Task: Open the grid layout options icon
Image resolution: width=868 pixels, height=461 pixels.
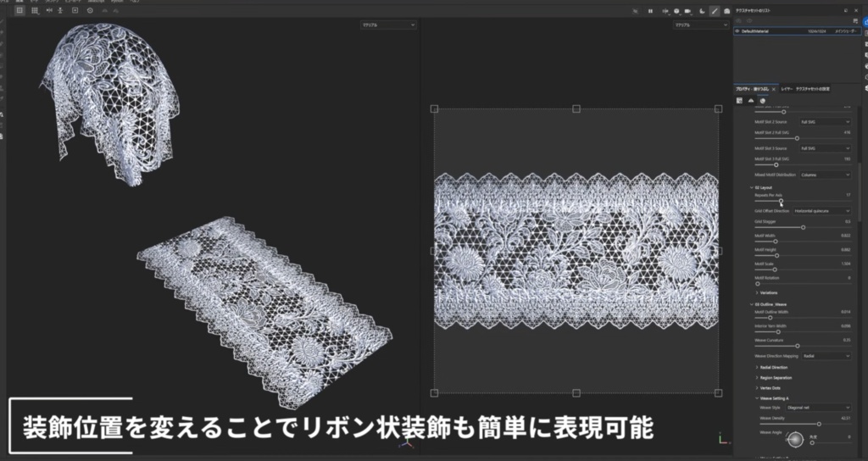Action: (x=35, y=10)
